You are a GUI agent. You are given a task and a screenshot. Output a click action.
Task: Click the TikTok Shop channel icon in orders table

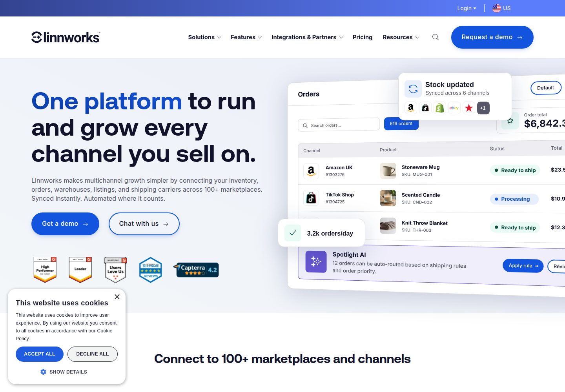click(x=311, y=198)
